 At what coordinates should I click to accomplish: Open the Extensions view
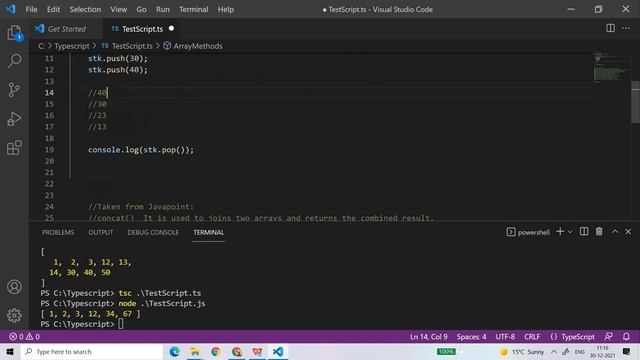click(x=14, y=148)
